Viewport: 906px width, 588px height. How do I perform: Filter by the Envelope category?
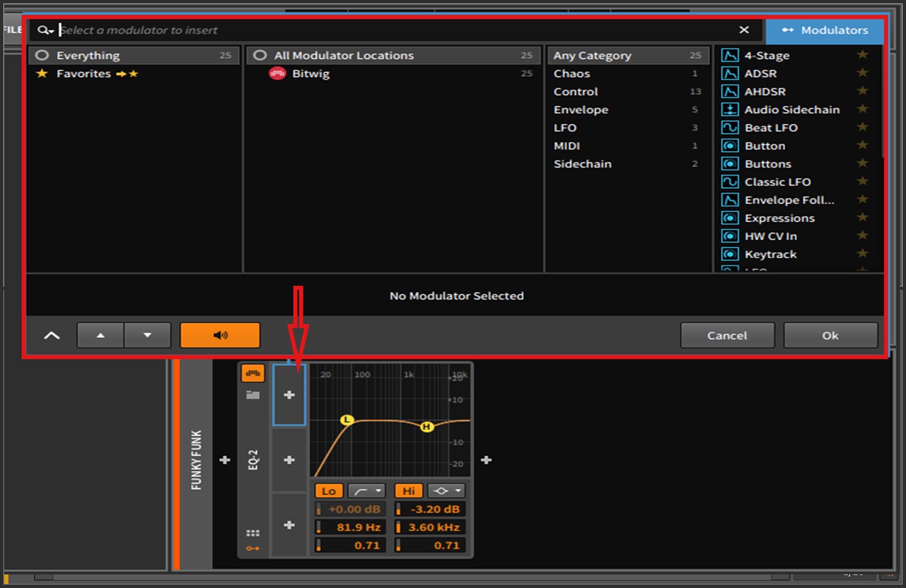click(581, 110)
